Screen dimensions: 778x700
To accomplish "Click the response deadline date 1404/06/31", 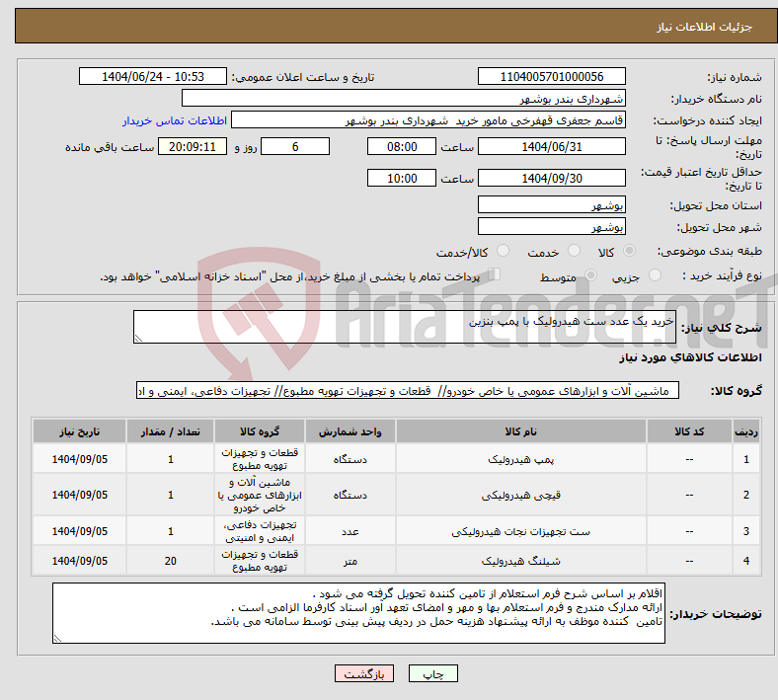I will (x=552, y=147).
